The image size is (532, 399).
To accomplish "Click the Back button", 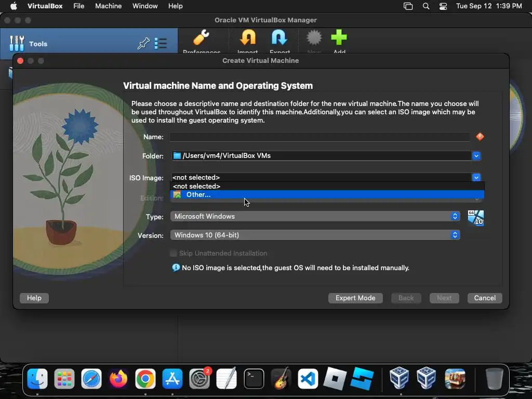I will click(x=406, y=298).
